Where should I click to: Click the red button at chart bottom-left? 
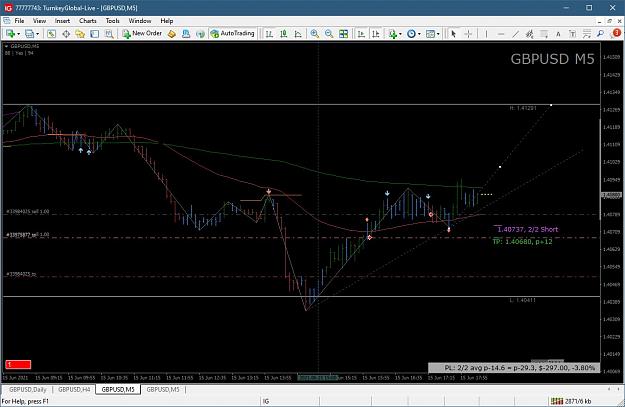tap(18, 364)
